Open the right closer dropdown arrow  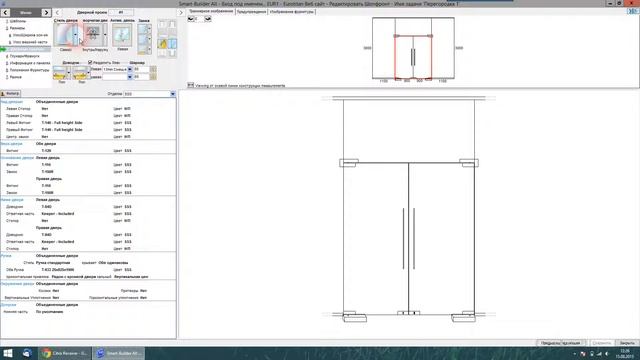89,73
